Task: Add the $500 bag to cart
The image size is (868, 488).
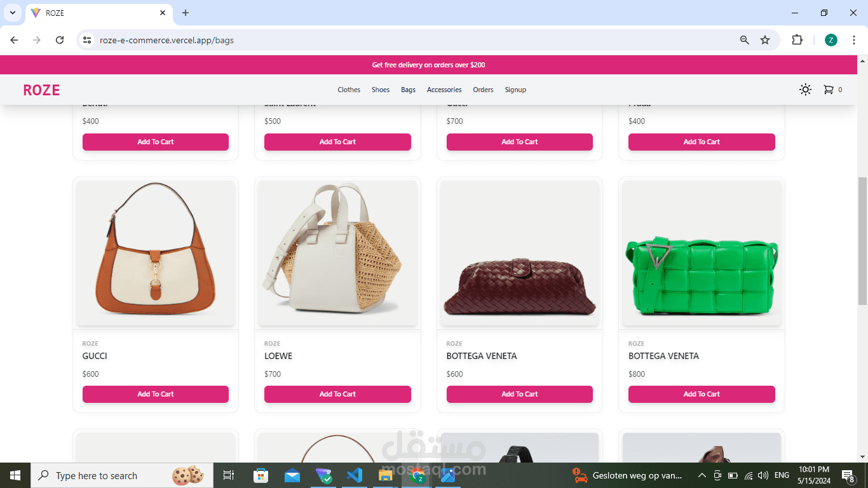Action: (x=337, y=142)
